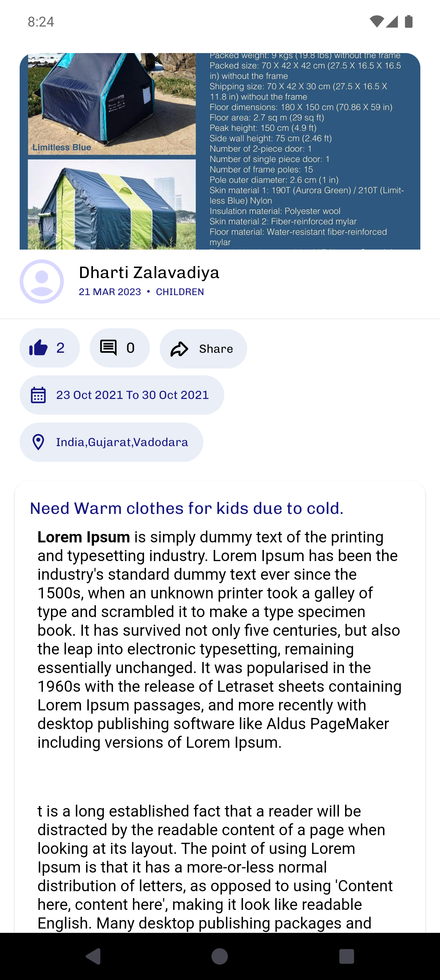Tap the 23 Oct 2021 date range chip
The image size is (440, 980).
[122, 395]
